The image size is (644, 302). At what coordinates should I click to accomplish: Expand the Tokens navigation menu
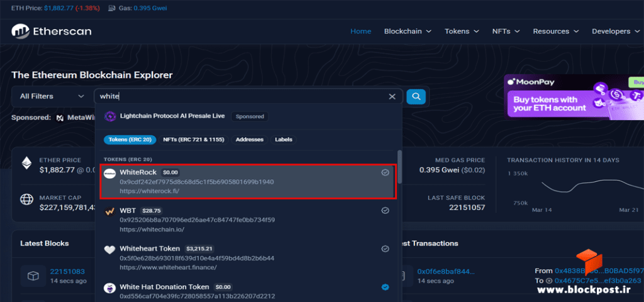click(462, 31)
